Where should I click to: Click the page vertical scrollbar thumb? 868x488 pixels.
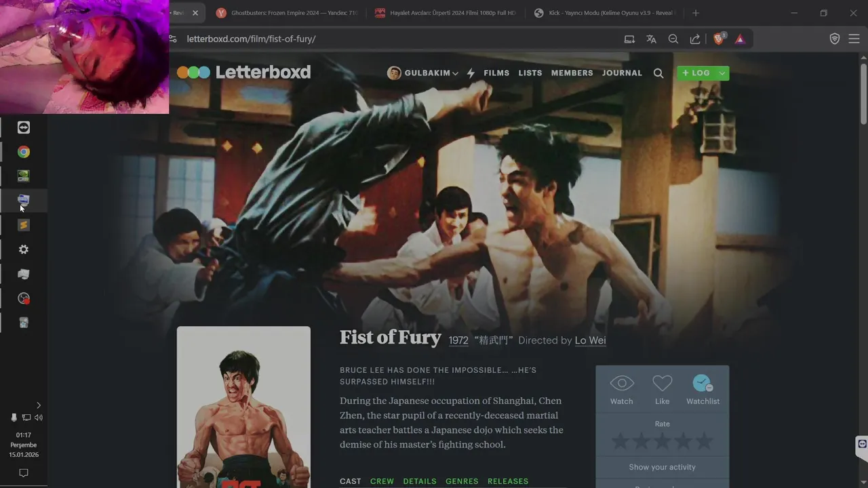pos(863,94)
